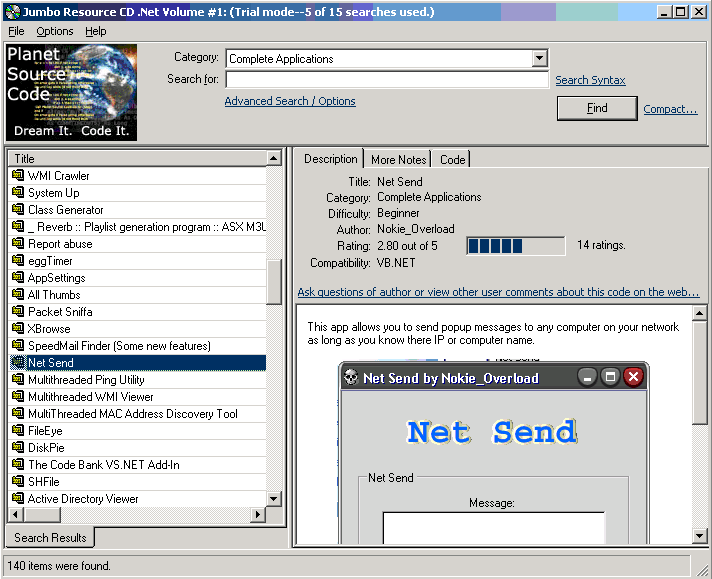Screen dimensions: 712x579
Task: Click the icon beside System Up
Action: tap(18, 192)
